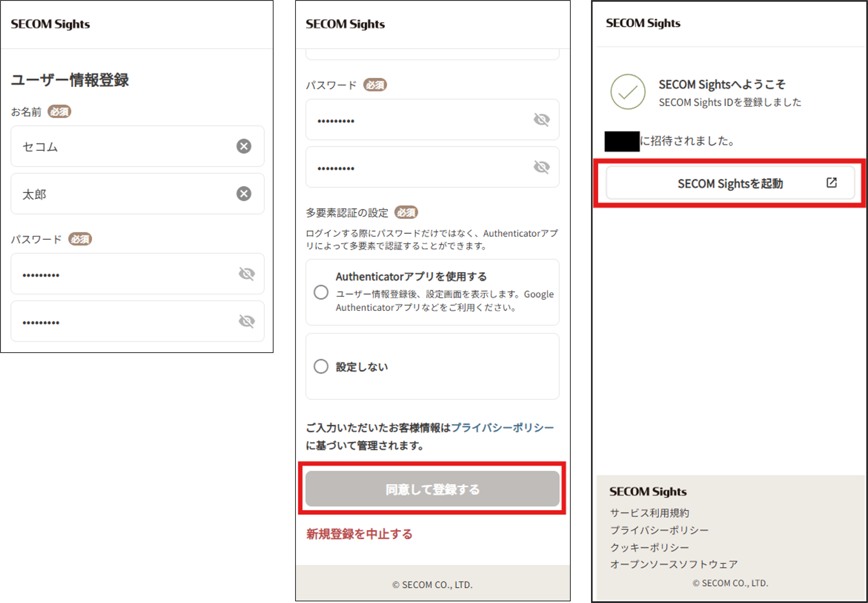Click SECOM Sights logo in middle panel header
The width and height of the screenshot is (868, 603).
coord(345,24)
